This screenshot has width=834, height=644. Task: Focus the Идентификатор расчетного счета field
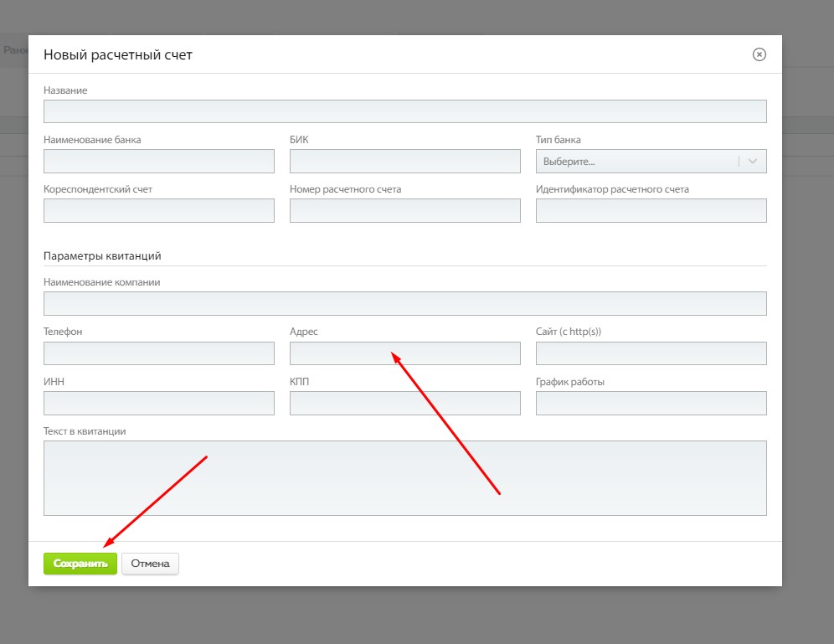point(651,210)
